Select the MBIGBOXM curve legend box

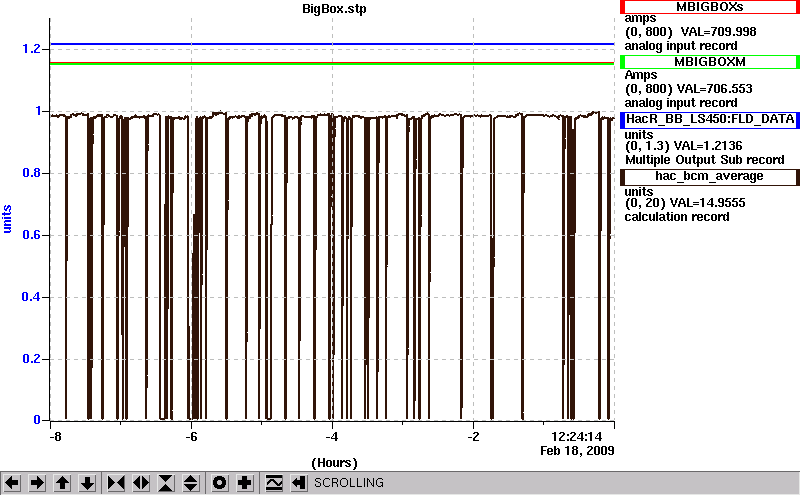[710, 62]
